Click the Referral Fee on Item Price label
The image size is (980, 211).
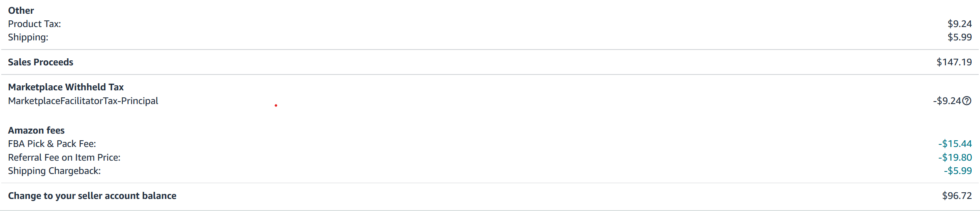(x=64, y=157)
